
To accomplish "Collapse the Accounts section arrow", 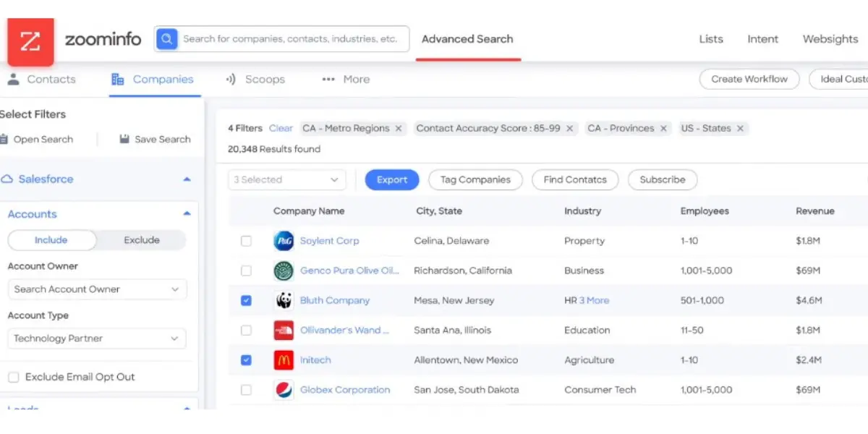I will click(187, 214).
